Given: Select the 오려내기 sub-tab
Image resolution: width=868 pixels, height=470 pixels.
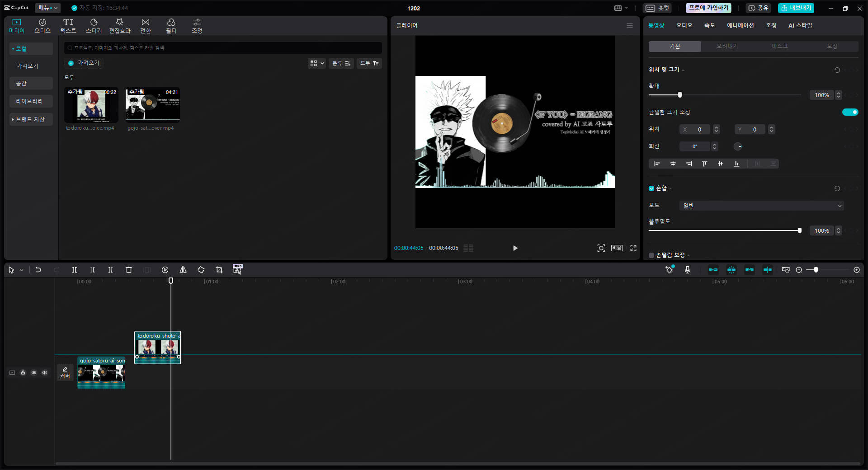Looking at the screenshot, I should (727, 46).
